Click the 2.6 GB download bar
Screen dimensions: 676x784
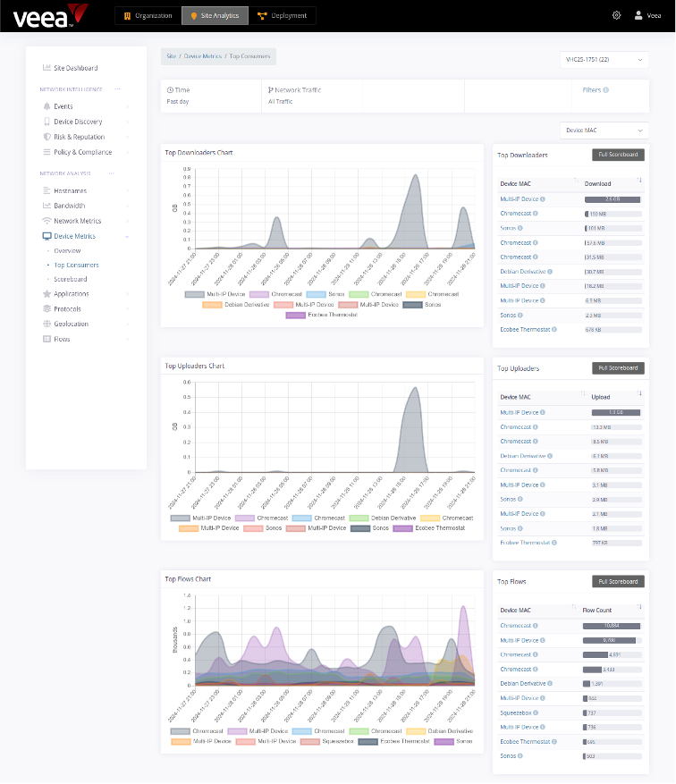pos(613,199)
